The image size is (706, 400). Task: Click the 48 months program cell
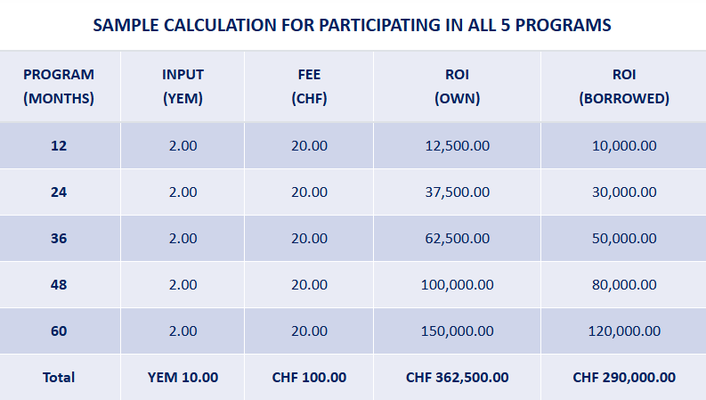pyautogui.click(x=59, y=285)
